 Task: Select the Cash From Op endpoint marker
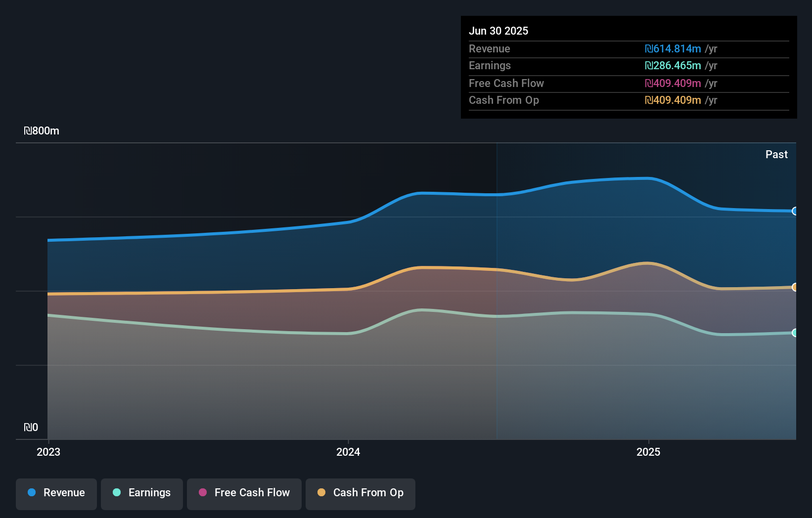tap(795, 287)
